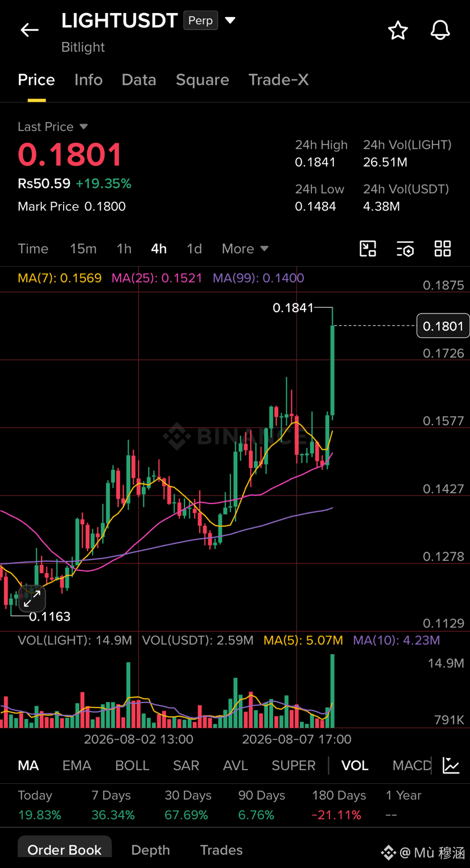Tap the Perp contract type badge

pos(200,20)
